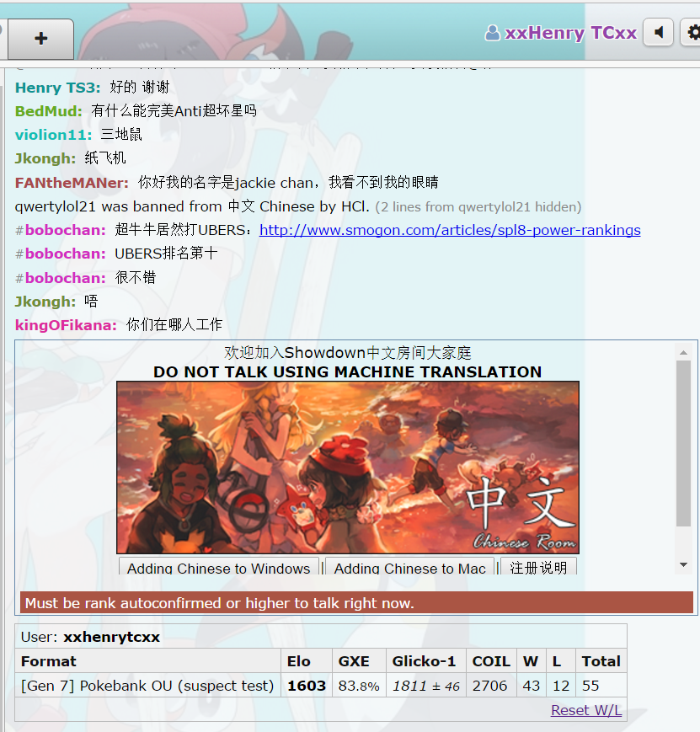
Task: Click the username Henry TS3 in chat
Action: click(57, 88)
